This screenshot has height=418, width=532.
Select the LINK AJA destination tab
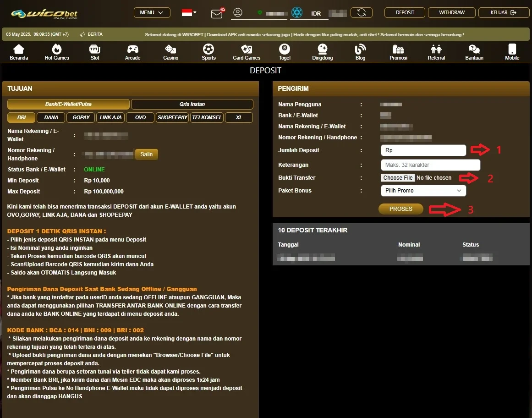coord(110,117)
